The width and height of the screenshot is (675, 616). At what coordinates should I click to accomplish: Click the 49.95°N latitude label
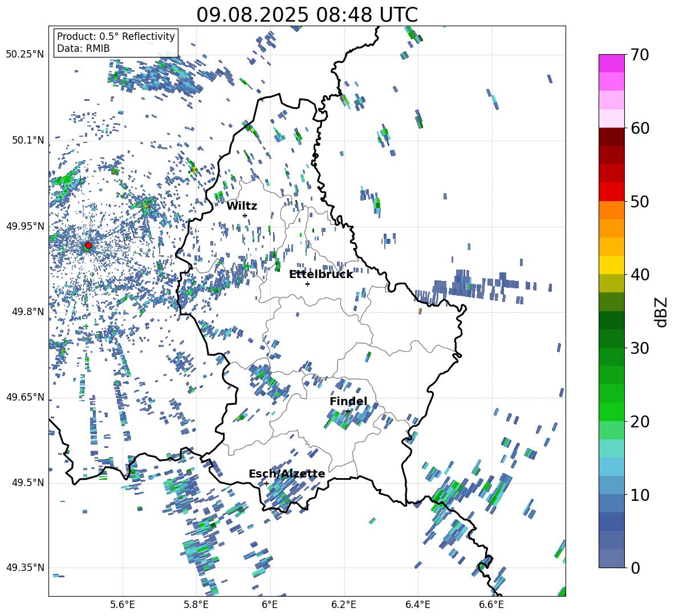pos(25,226)
